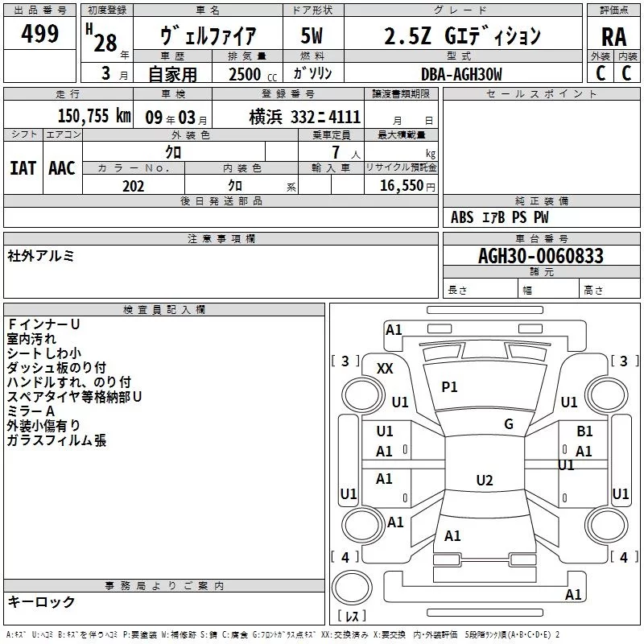Click the color number 202

pyautogui.click(x=133, y=186)
